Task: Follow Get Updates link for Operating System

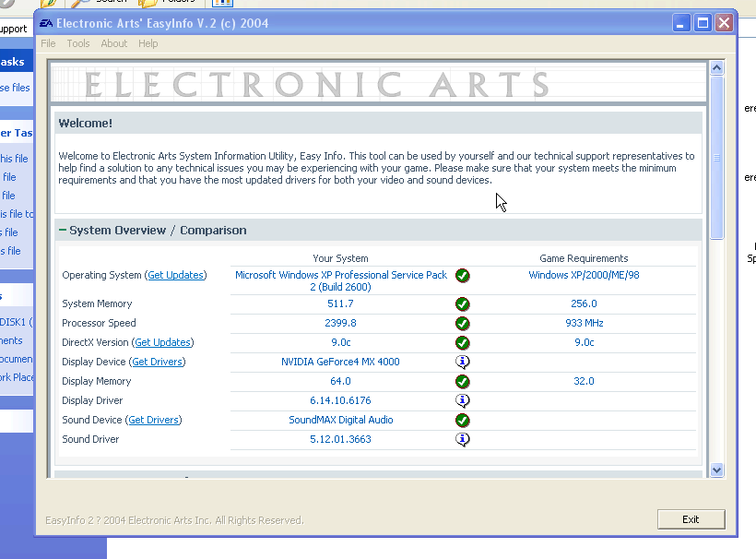Action: 175,275
